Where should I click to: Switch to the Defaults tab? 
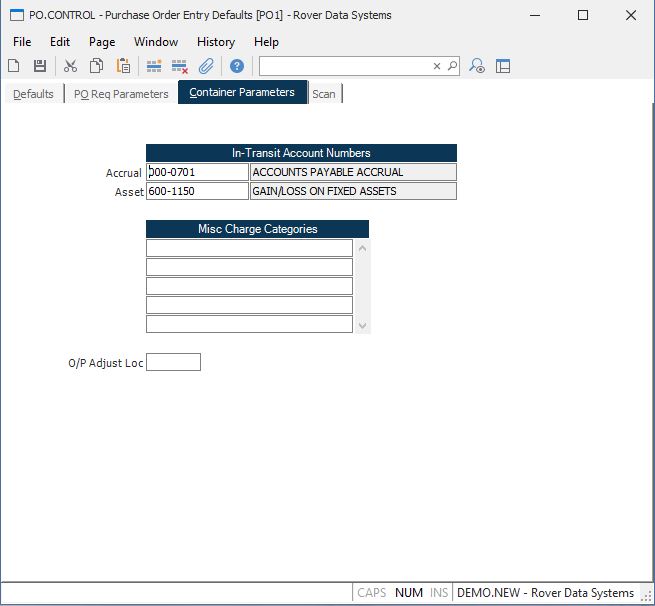coord(33,94)
